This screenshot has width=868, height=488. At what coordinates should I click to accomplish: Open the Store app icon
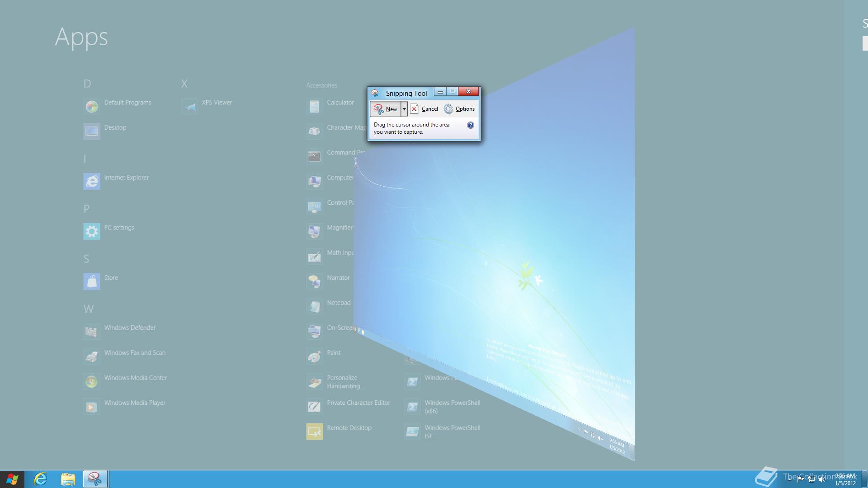click(92, 282)
